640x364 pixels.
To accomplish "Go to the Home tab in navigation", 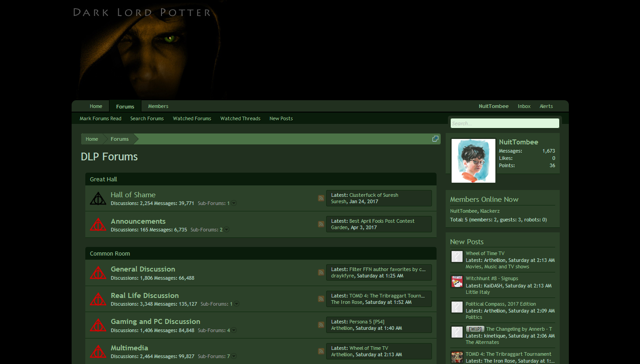I will tap(96, 106).
